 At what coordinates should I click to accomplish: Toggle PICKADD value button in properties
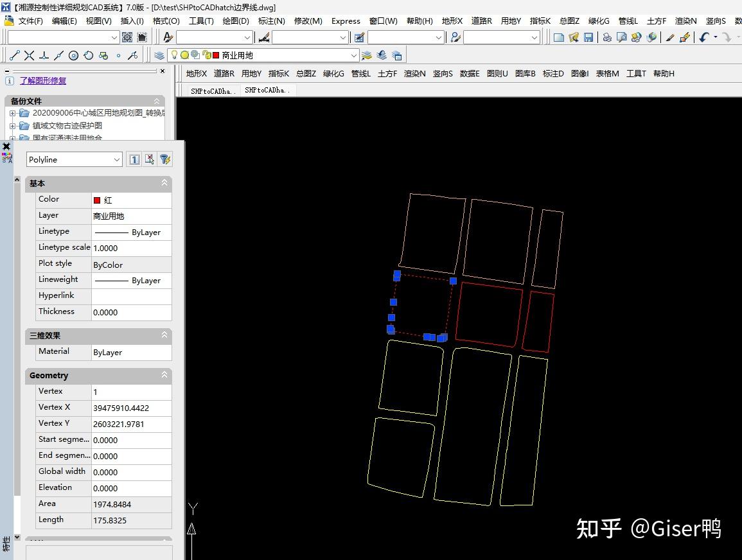(134, 159)
